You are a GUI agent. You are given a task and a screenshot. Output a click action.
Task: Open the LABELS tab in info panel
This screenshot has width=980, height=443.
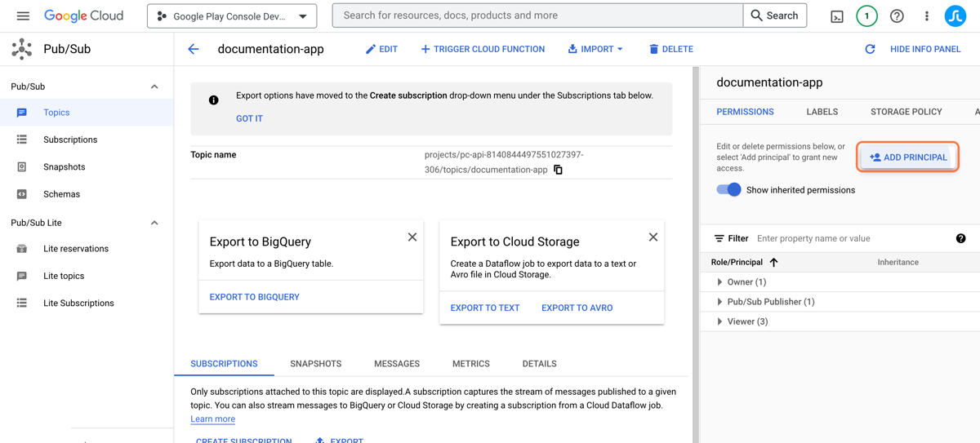point(822,112)
